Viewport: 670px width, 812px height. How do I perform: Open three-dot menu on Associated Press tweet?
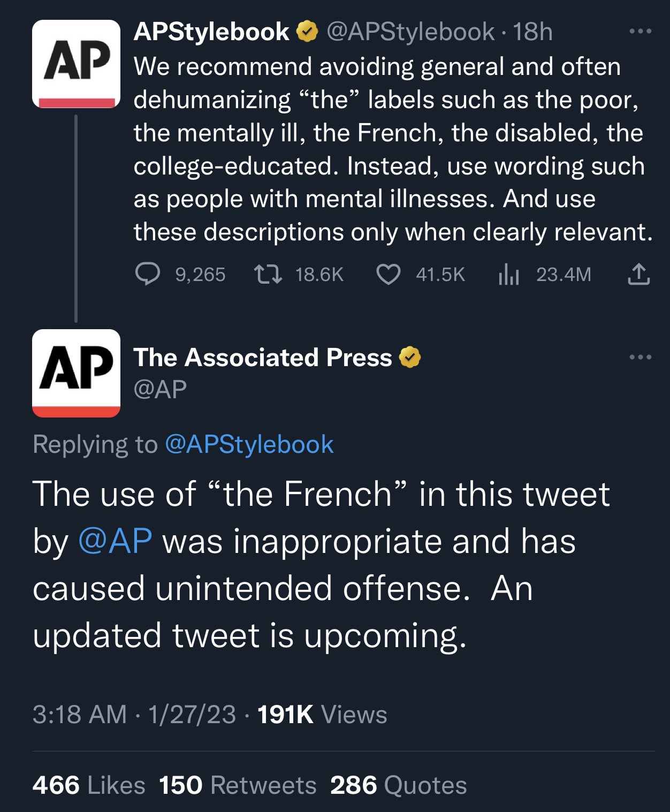click(x=640, y=357)
